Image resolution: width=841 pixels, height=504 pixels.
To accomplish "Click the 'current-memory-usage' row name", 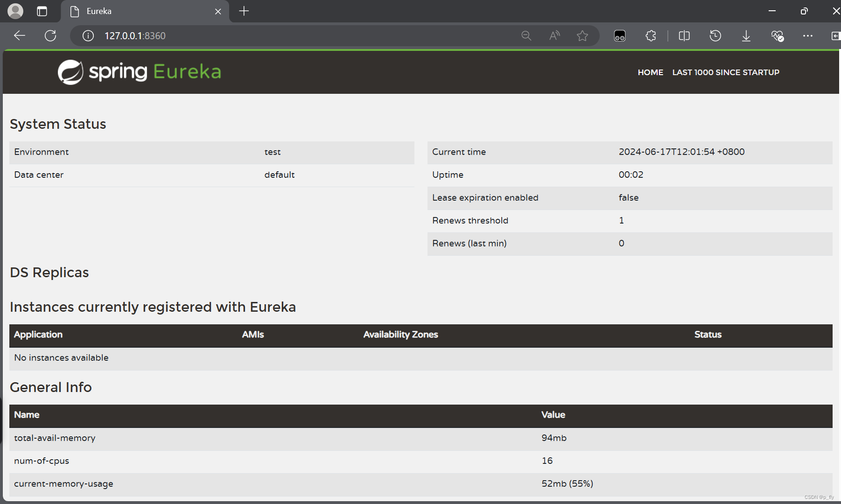I will point(63,484).
